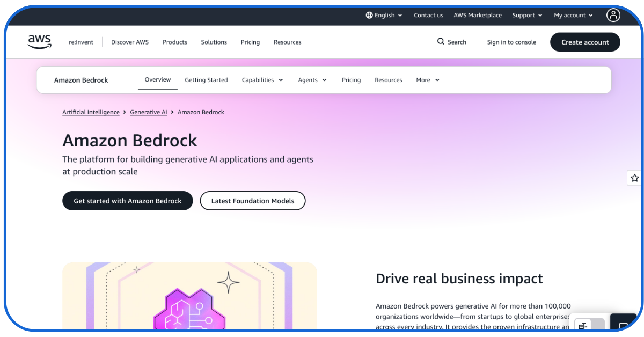Viewport: 644px width, 337px height.
Task: Open the Discover AWS menu
Action: click(130, 42)
